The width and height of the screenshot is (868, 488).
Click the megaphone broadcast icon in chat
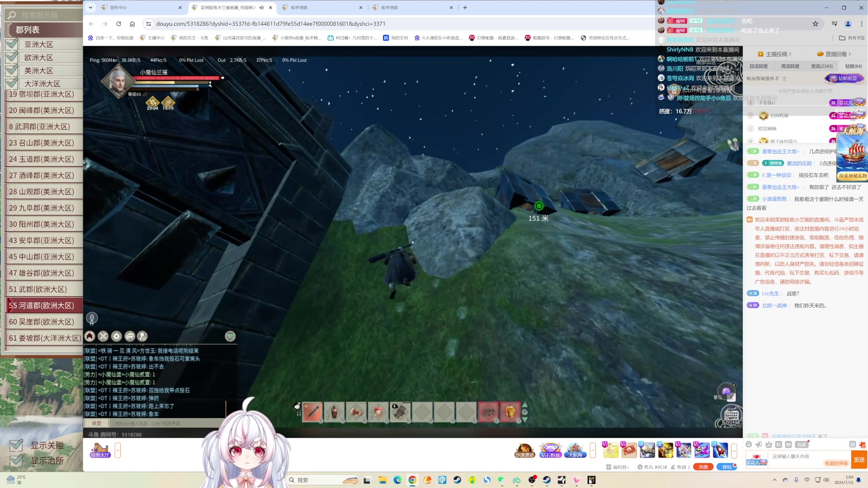tap(759, 445)
